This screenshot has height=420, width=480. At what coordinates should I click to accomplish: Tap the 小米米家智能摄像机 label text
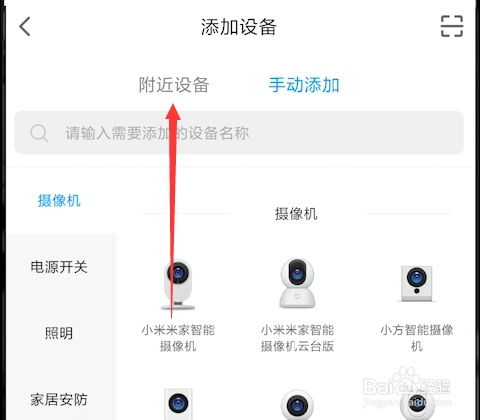(178, 338)
